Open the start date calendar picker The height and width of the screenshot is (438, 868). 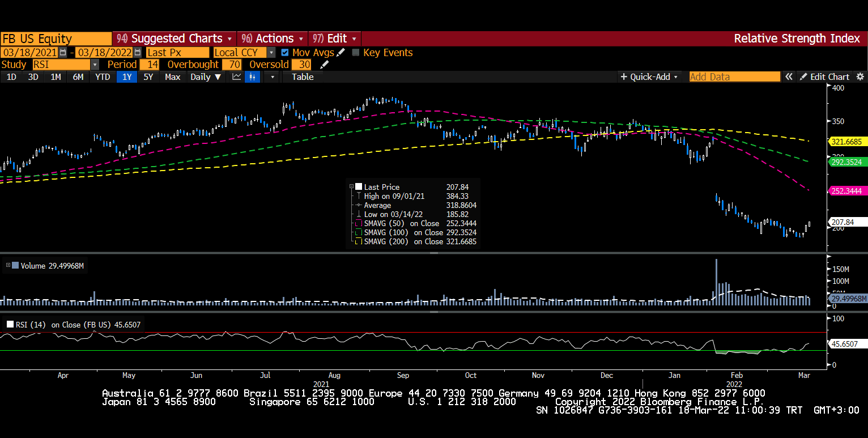click(x=63, y=52)
